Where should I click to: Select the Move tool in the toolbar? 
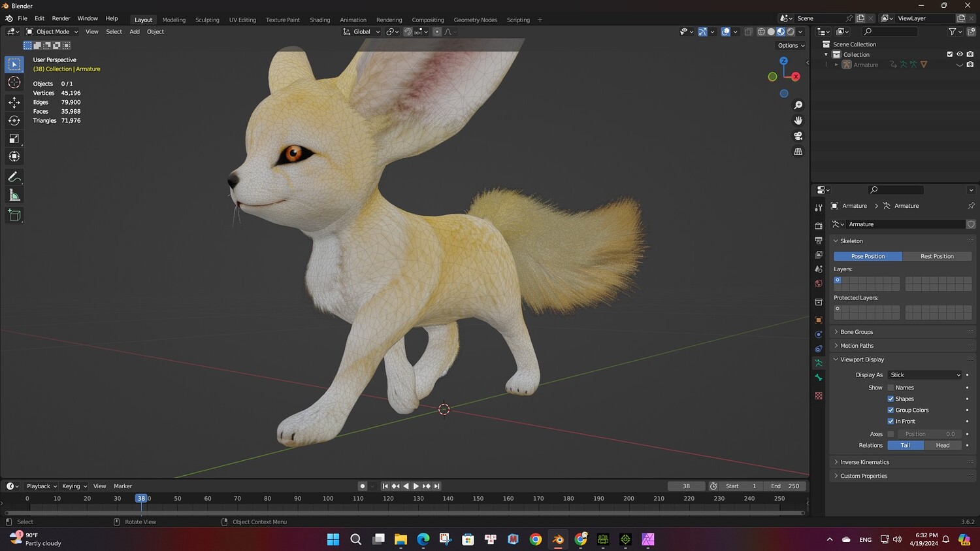(x=14, y=102)
